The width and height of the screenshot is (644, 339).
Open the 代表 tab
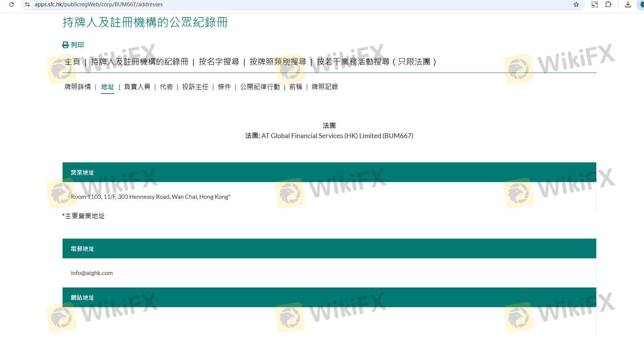[166, 87]
